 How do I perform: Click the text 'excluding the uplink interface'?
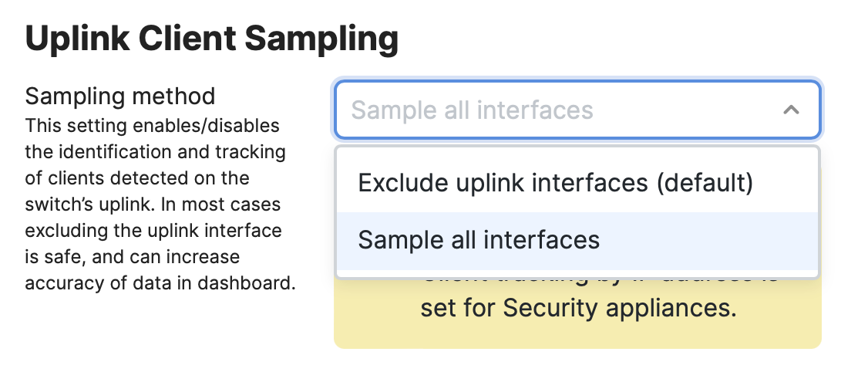[x=153, y=231]
